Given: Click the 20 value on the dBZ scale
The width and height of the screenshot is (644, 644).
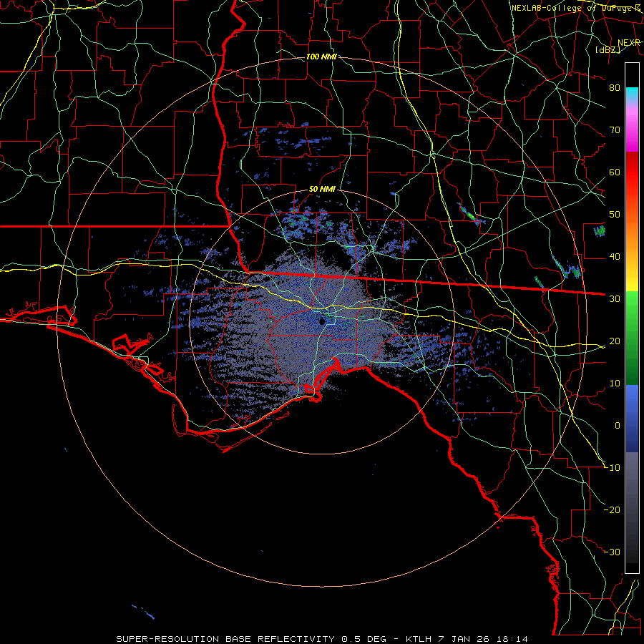Looking at the screenshot, I should pos(615,341).
